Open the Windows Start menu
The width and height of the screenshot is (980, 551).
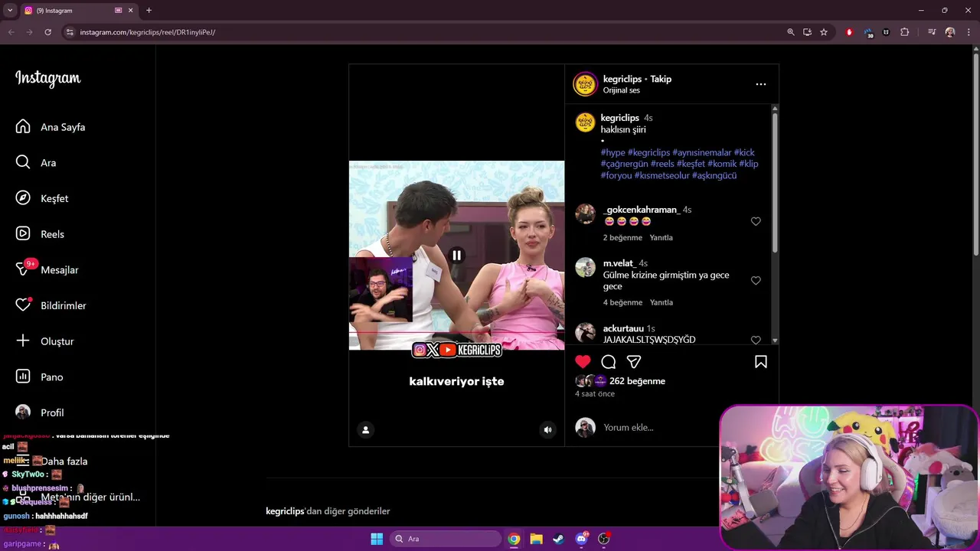tap(377, 539)
